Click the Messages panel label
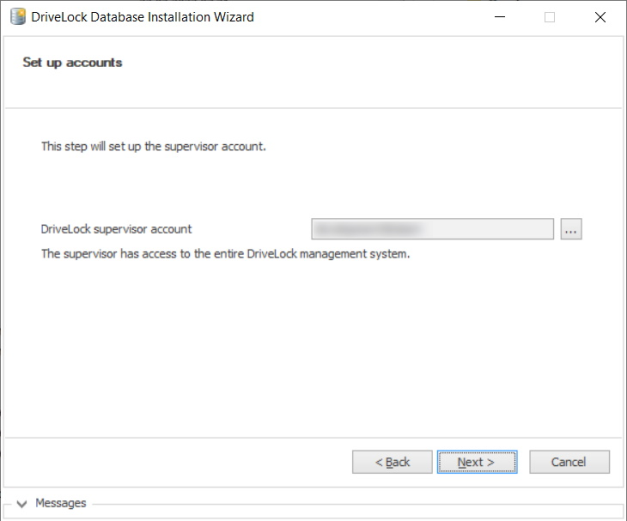The height and width of the screenshot is (521, 627). click(x=61, y=503)
